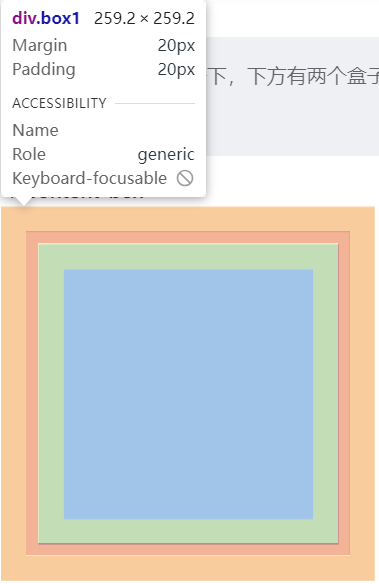
Task: Click the Keyboard-focusable label
Action: pyautogui.click(x=90, y=178)
